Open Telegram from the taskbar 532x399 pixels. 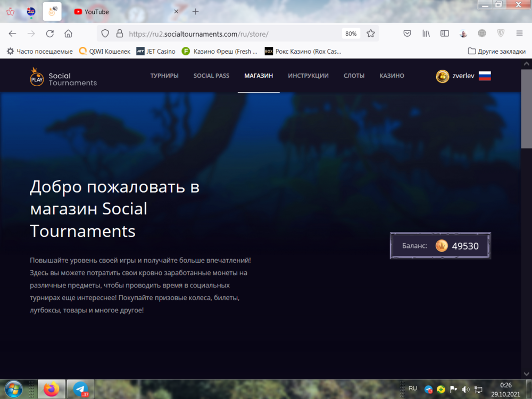[80, 389]
